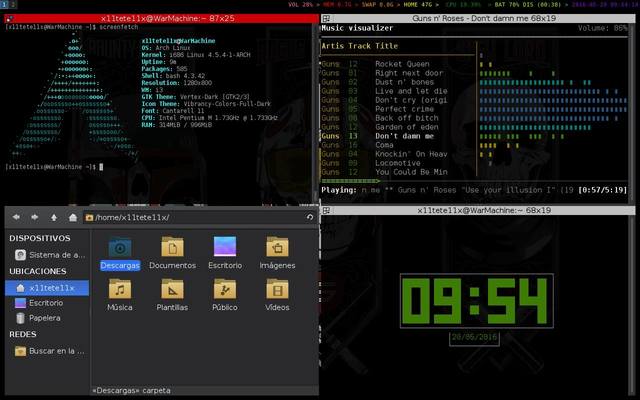The width and height of the screenshot is (640, 400).
Task: Click the Artis Track Title column header
Action: tap(360, 46)
